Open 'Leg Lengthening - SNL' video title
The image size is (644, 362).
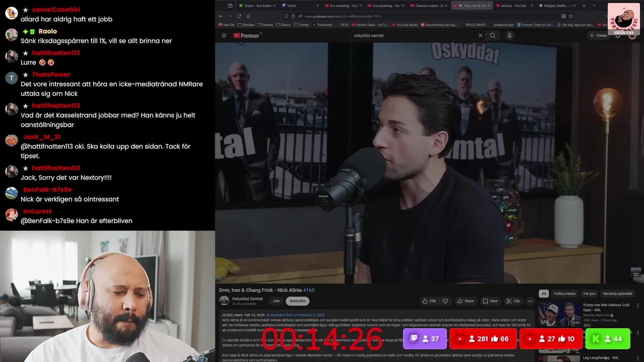coord(601,358)
